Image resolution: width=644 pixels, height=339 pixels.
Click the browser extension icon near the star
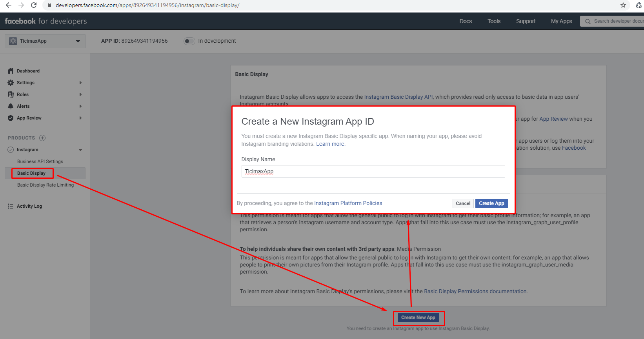coord(639,5)
